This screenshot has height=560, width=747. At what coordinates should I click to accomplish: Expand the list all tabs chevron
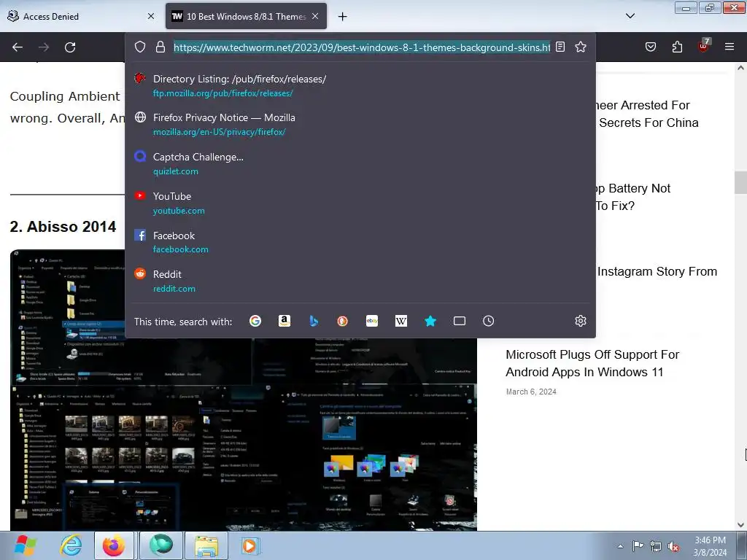pos(630,16)
